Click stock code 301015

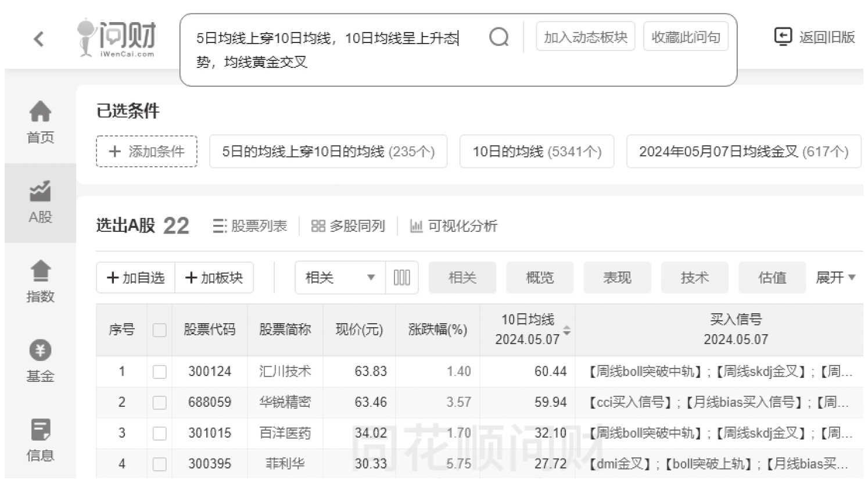pyautogui.click(x=210, y=433)
